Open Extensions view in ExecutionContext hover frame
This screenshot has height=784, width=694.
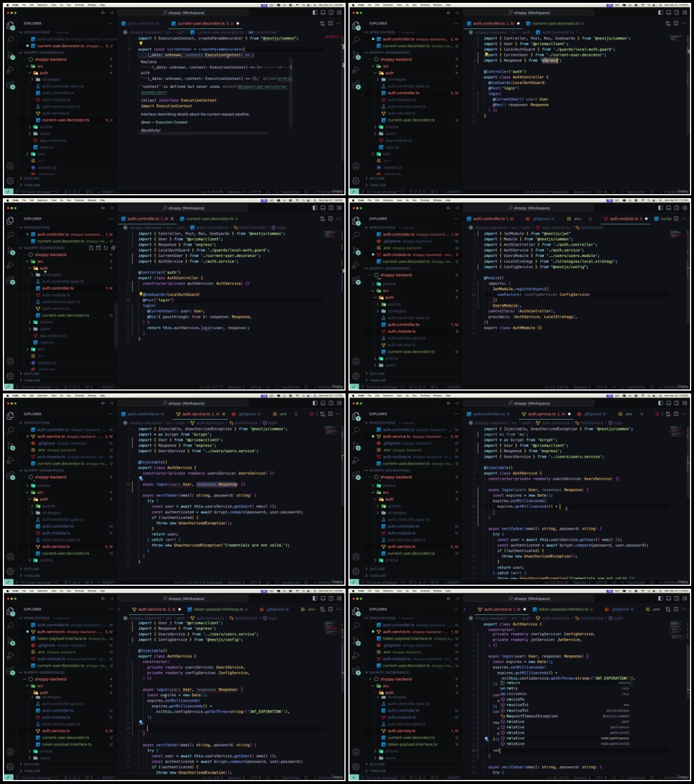[x=10, y=85]
